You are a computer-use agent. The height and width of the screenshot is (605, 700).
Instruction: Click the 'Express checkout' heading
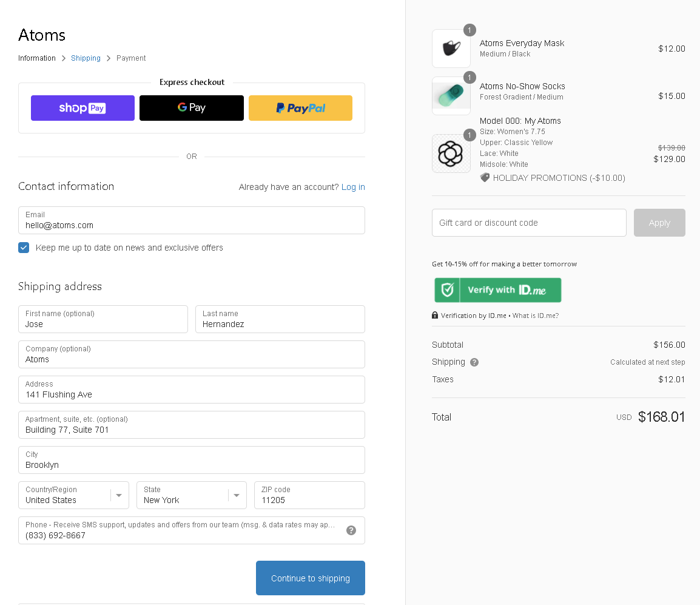click(x=192, y=82)
